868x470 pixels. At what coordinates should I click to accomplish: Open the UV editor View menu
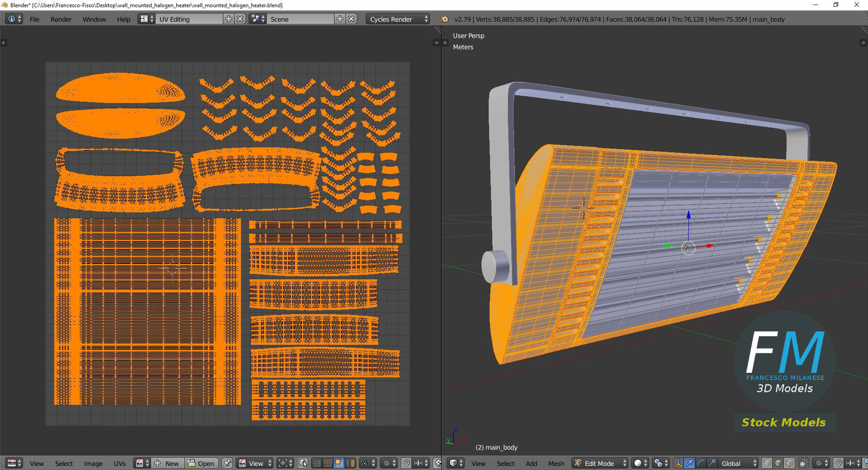click(x=37, y=464)
